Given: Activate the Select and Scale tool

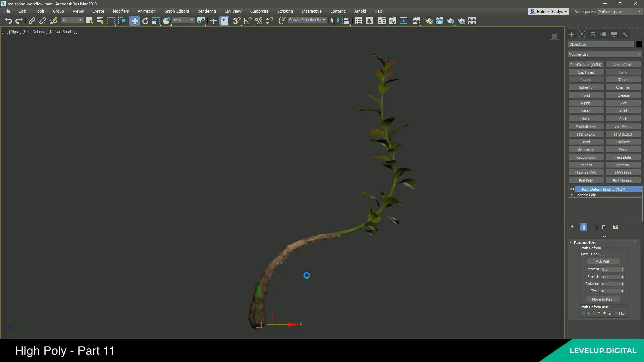Looking at the screenshot, I should pos(156,21).
